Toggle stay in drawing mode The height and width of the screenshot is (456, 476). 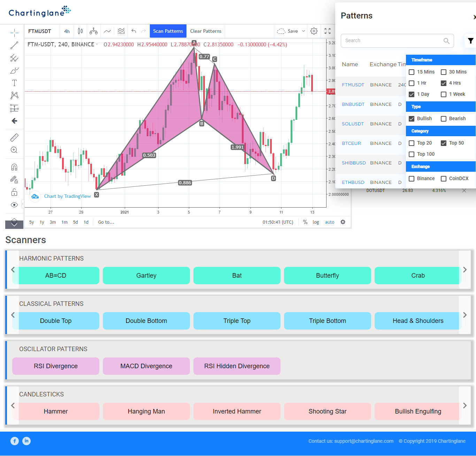(x=14, y=180)
